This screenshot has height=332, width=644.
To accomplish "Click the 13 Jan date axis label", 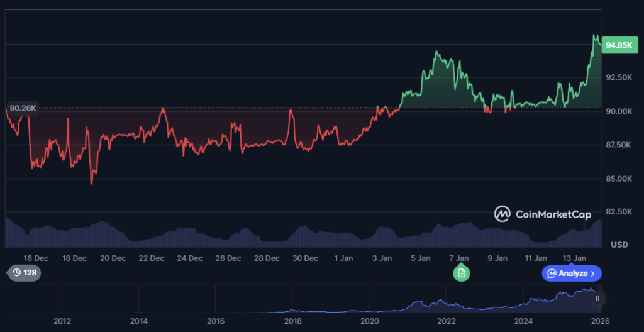I will pos(574,258).
